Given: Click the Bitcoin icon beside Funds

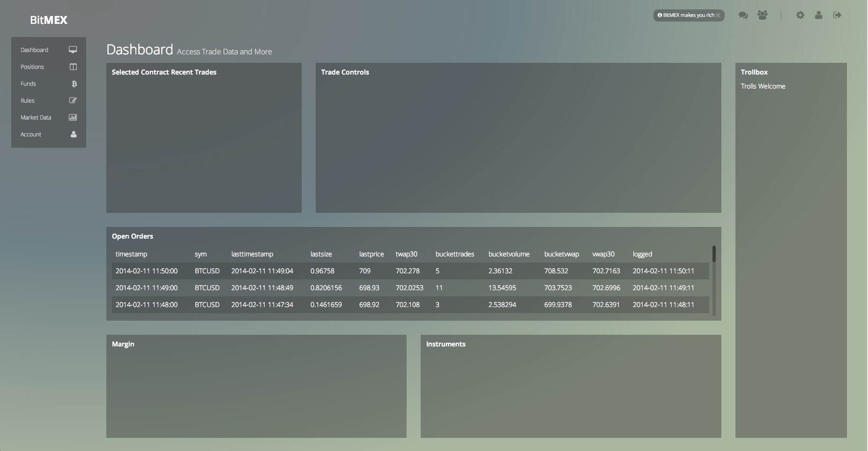Looking at the screenshot, I should [x=74, y=84].
